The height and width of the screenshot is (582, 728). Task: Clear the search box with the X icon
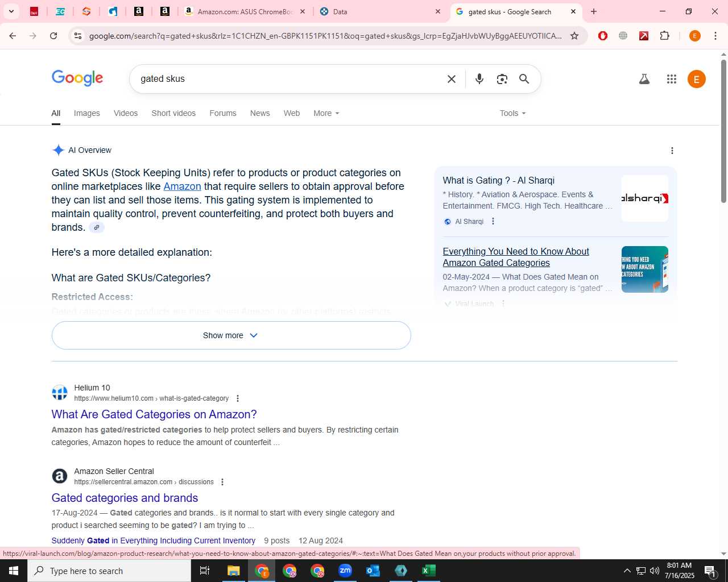tap(452, 79)
